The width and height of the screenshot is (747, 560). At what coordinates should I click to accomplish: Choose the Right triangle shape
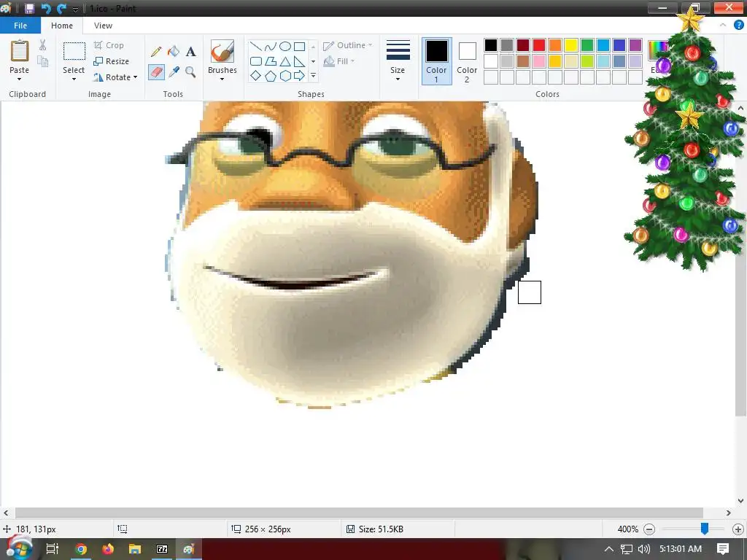click(299, 61)
